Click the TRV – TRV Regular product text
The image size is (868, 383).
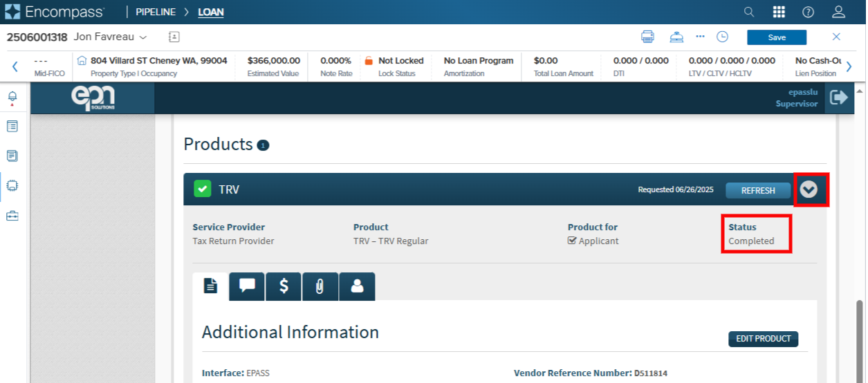tap(391, 241)
